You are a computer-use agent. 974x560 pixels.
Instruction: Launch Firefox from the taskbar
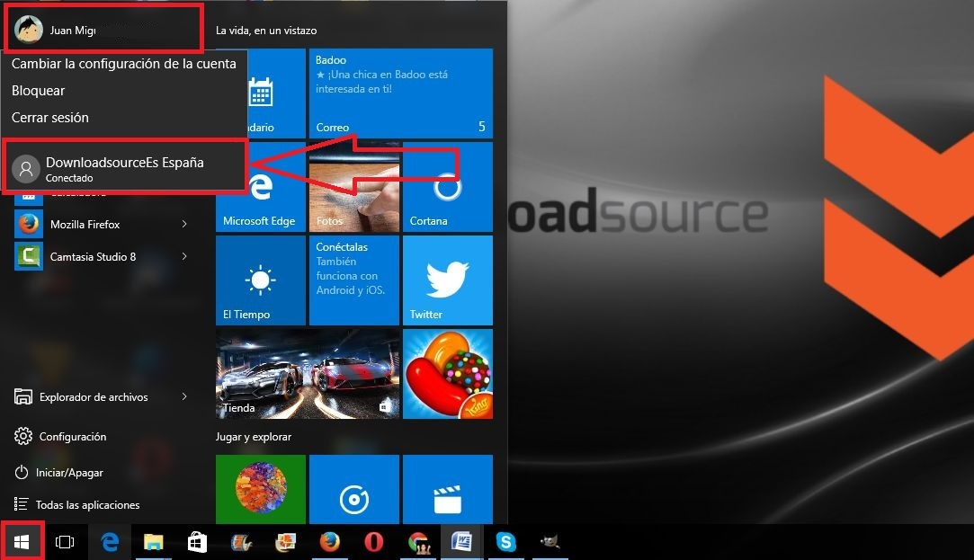tap(330, 542)
